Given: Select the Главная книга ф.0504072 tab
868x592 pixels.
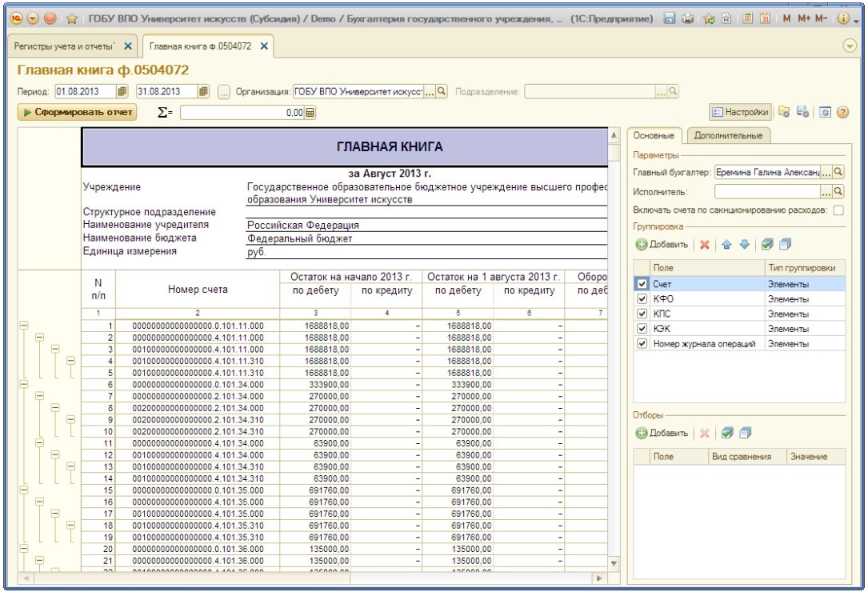Looking at the screenshot, I should [x=200, y=46].
